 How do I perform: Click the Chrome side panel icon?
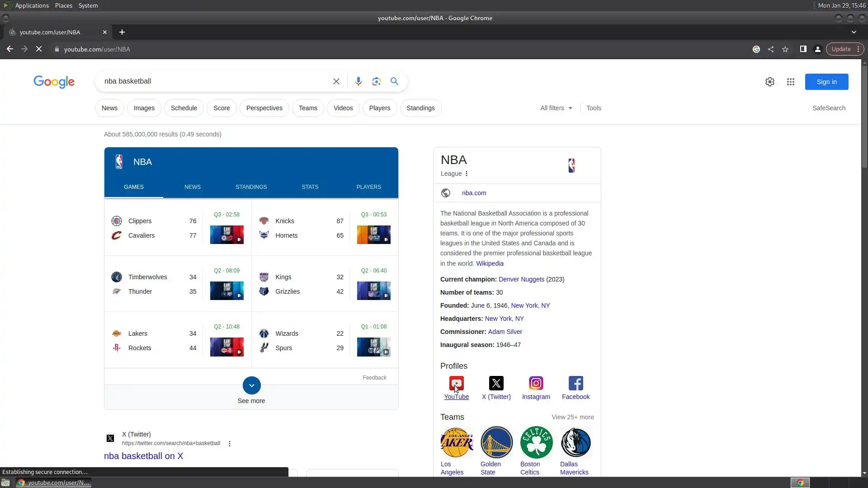[803, 49]
